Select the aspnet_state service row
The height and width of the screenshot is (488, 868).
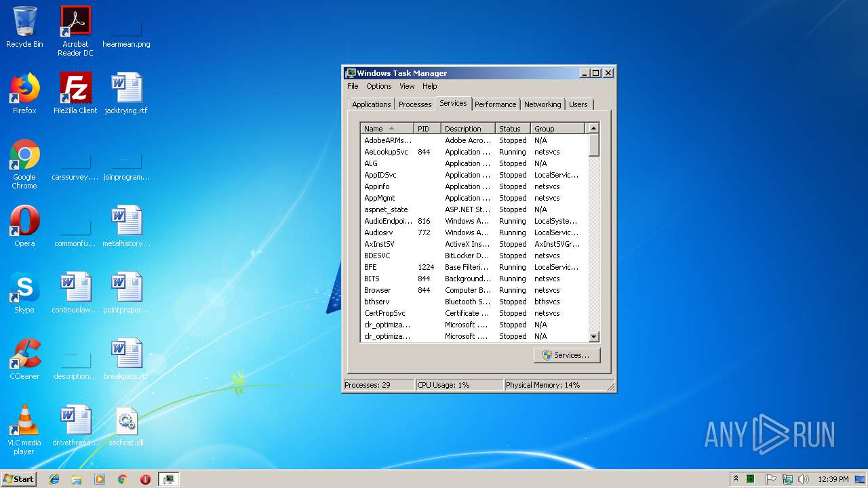(474, 209)
